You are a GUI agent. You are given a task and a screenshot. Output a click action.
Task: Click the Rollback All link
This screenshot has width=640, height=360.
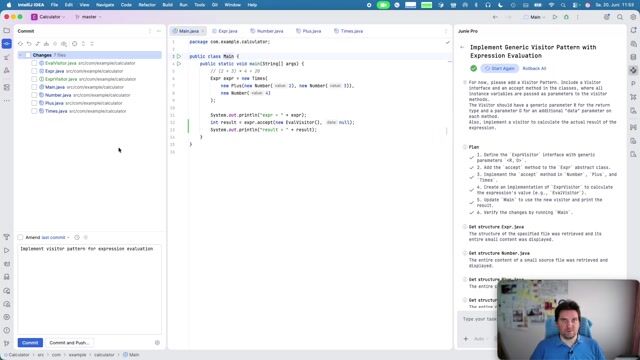click(534, 69)
